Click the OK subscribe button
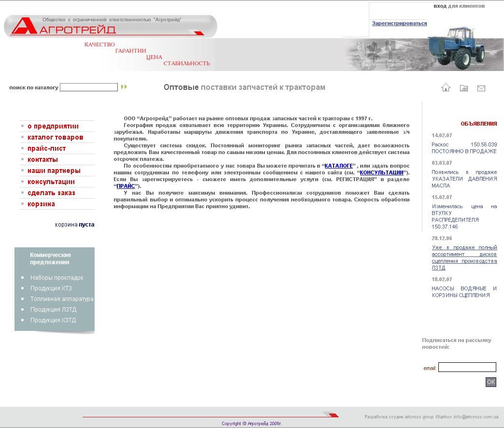 pos(491,382)
